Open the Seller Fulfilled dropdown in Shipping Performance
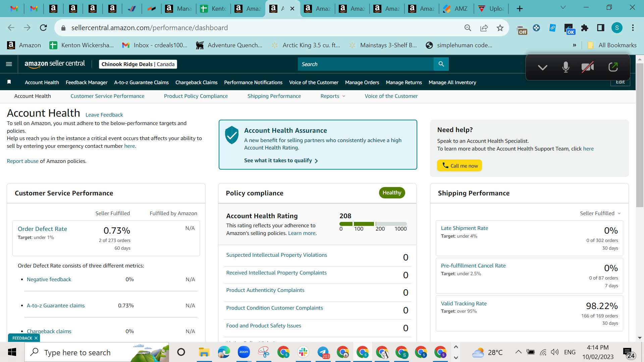The width and height of the screenshot is (644, 362). tap(600, 213)
